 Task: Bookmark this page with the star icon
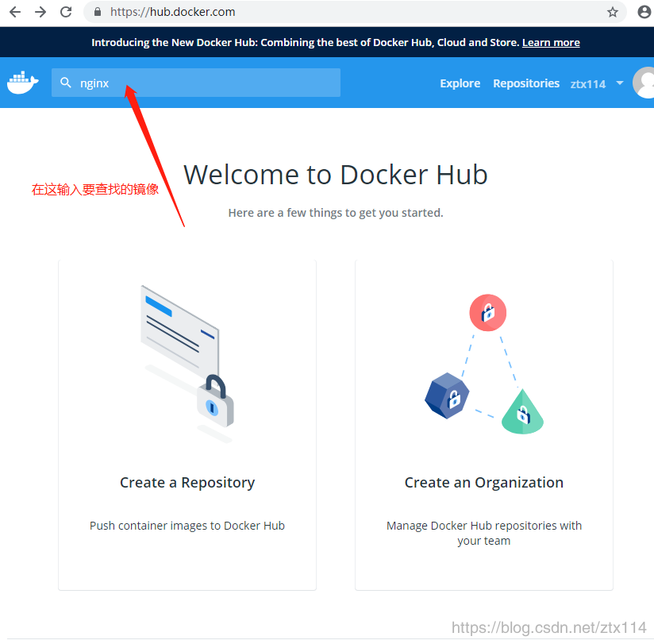point(612,12)
